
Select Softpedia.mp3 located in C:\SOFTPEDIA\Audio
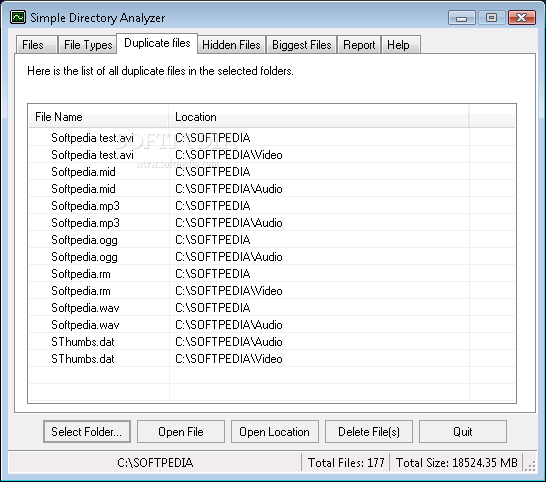click(272, 223)
